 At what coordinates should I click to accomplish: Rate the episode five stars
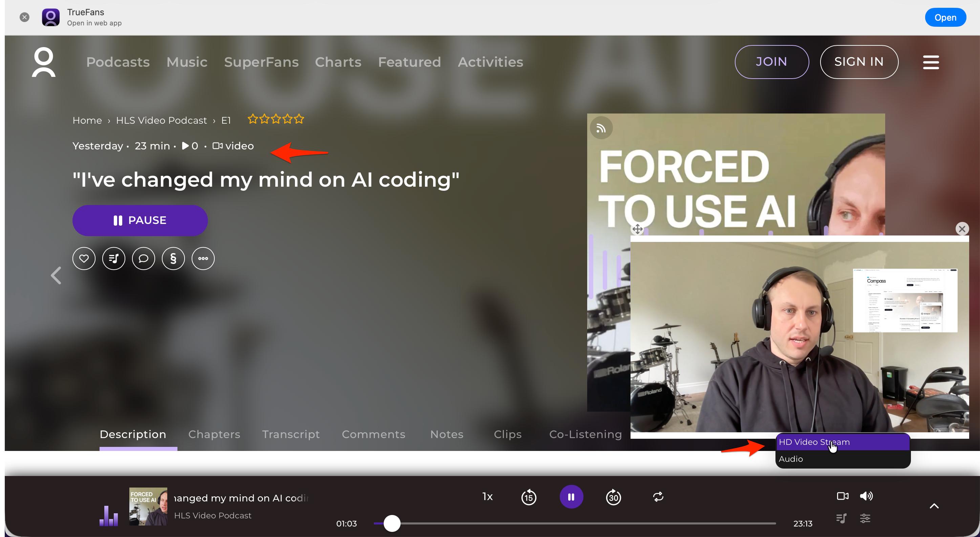[299, 119]
